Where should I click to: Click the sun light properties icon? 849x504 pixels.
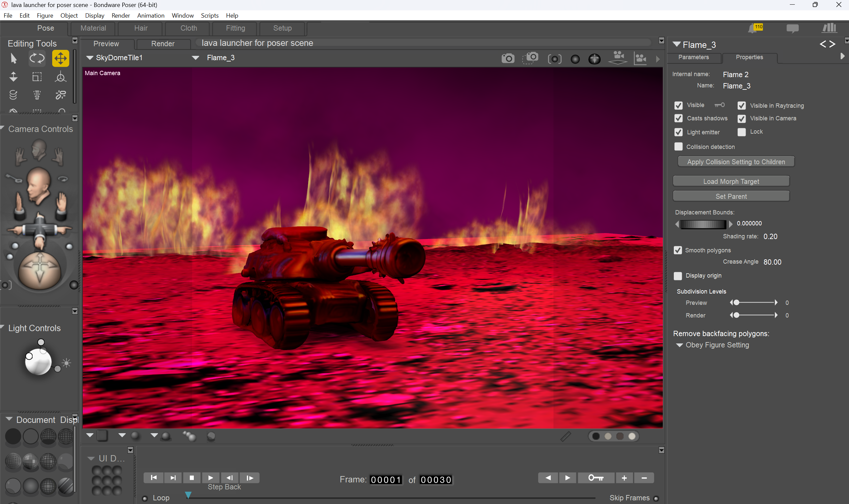pos(66,363)
